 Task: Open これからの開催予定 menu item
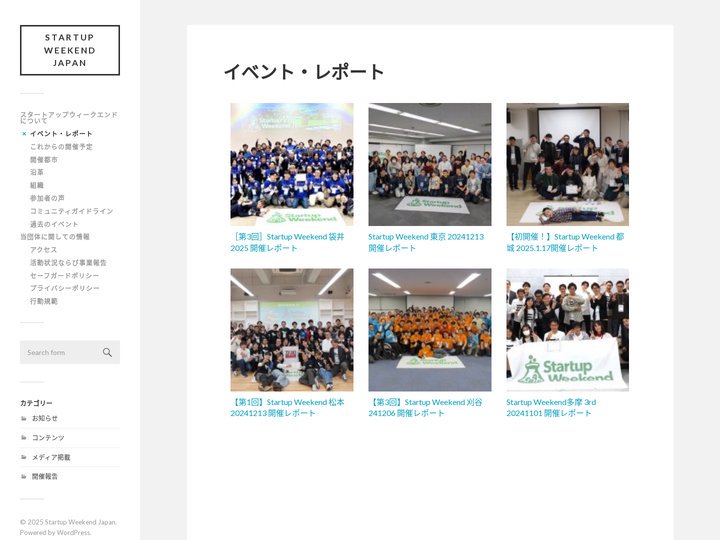coord(61,146)
